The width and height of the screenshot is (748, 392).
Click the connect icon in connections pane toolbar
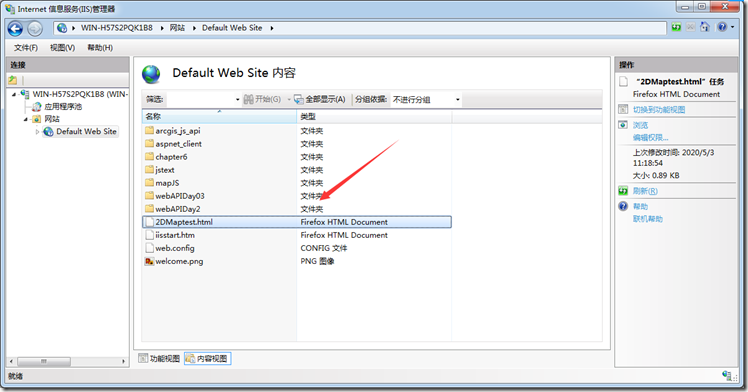[13, 80]
